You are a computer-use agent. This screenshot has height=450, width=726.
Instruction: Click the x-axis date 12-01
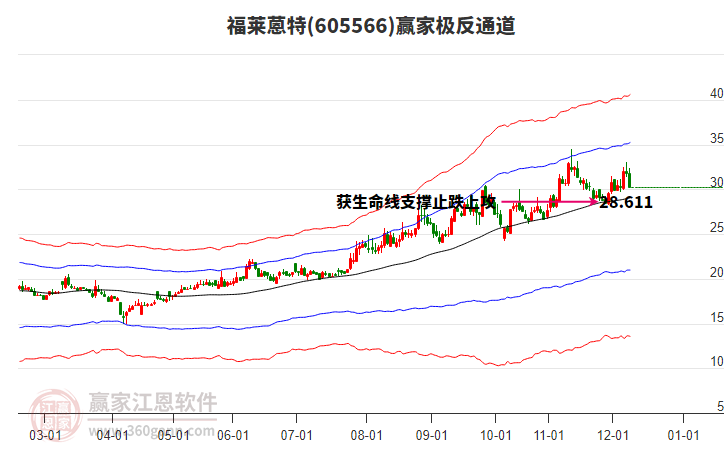613,435
